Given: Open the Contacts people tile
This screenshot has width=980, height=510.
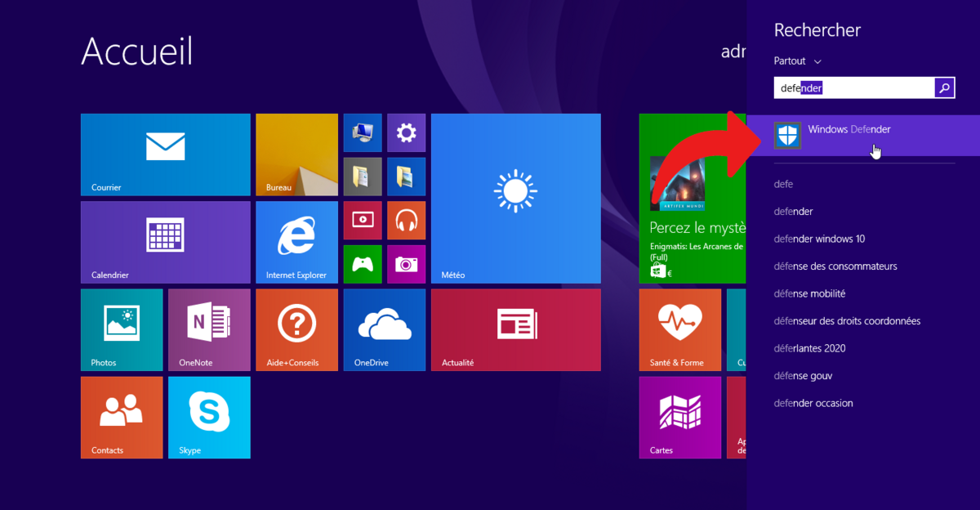Looking at the screenshot, I should point(122,417).
